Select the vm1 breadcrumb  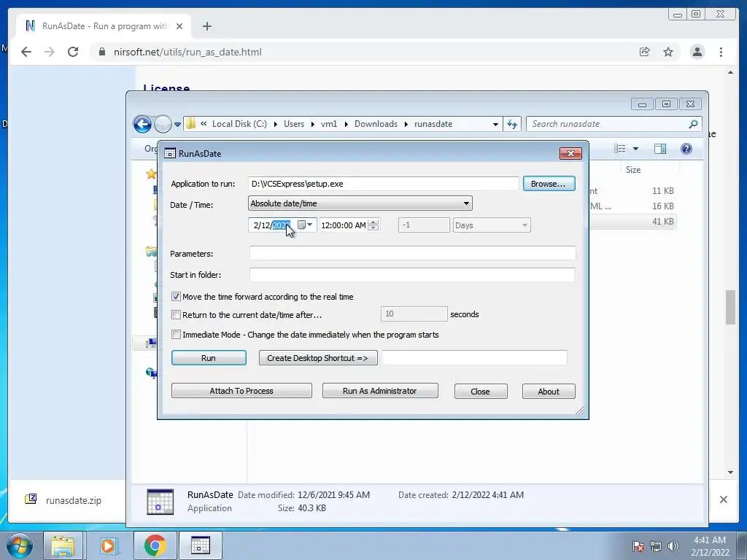point(329,124)
